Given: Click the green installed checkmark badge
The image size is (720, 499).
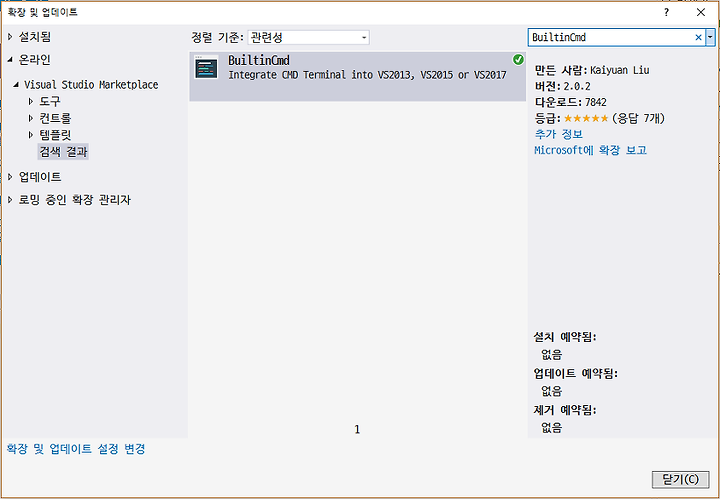Looking at the screenshot, I should click(518, 59).
